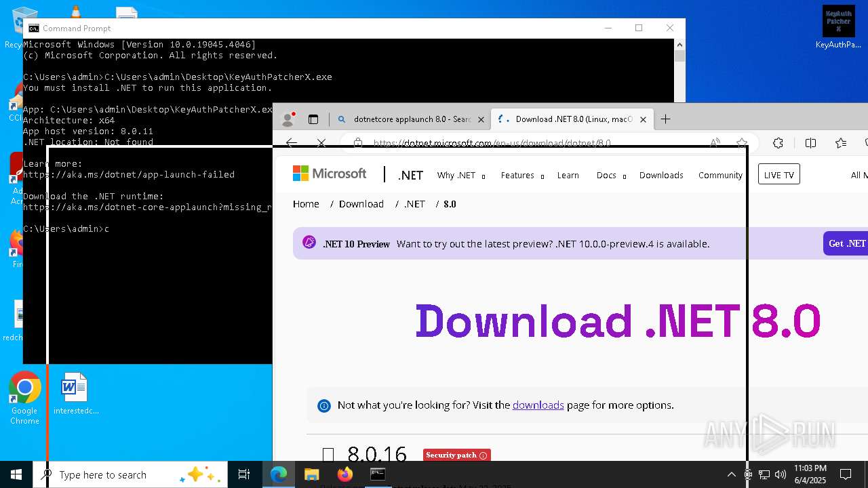Select the interestedc Word document icon
The width and height of the screenshot is (868, 488).
pos(75,394)
